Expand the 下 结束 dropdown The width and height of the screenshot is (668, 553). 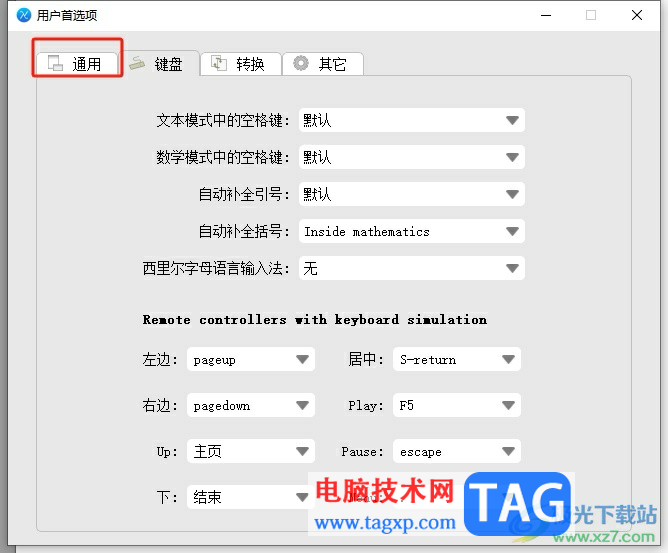[250, 497]
